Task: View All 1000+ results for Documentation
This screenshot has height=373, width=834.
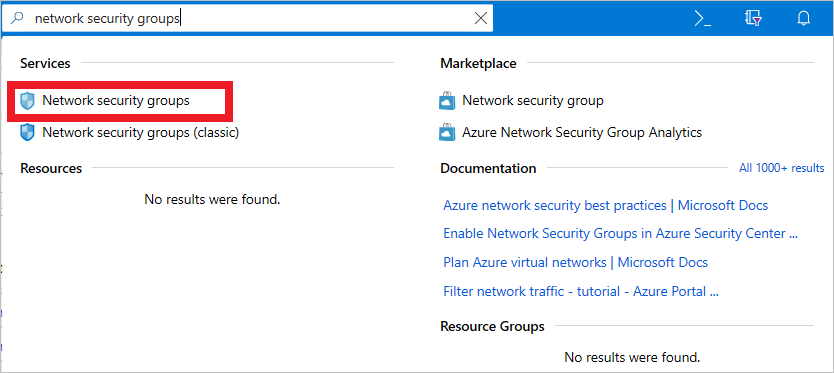Action: click(781, 168)
